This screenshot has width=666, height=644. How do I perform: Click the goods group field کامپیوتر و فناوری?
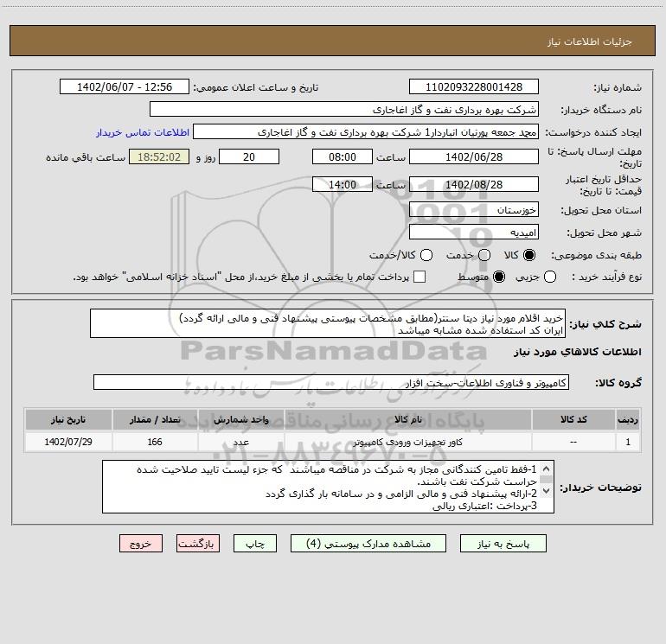pos(331,382)
